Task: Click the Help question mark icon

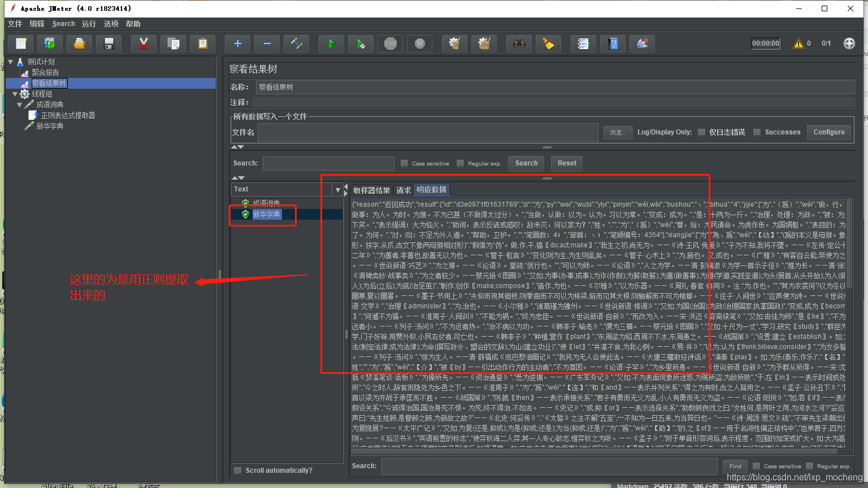Action: click(613, 43)
